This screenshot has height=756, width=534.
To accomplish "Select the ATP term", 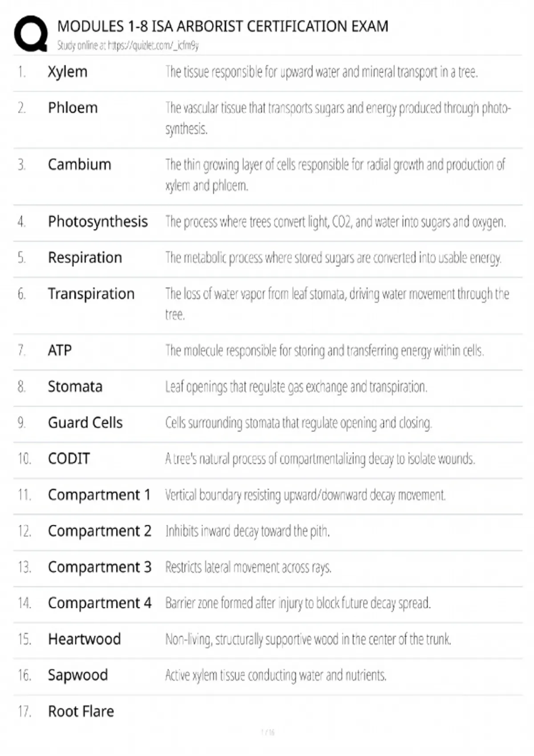I will click(60, 350).
